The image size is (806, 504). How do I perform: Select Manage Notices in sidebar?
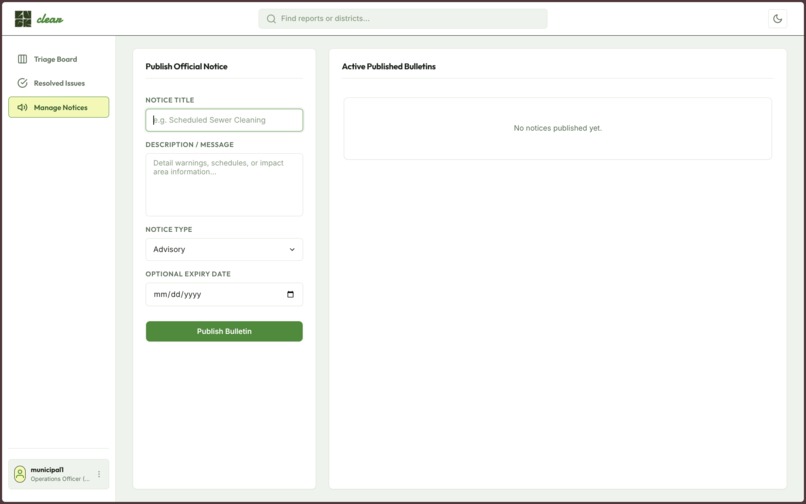pos(59,107)
